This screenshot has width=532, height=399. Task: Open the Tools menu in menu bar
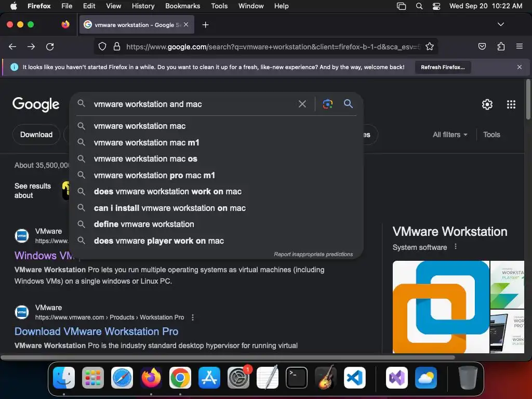coord(219,6)
